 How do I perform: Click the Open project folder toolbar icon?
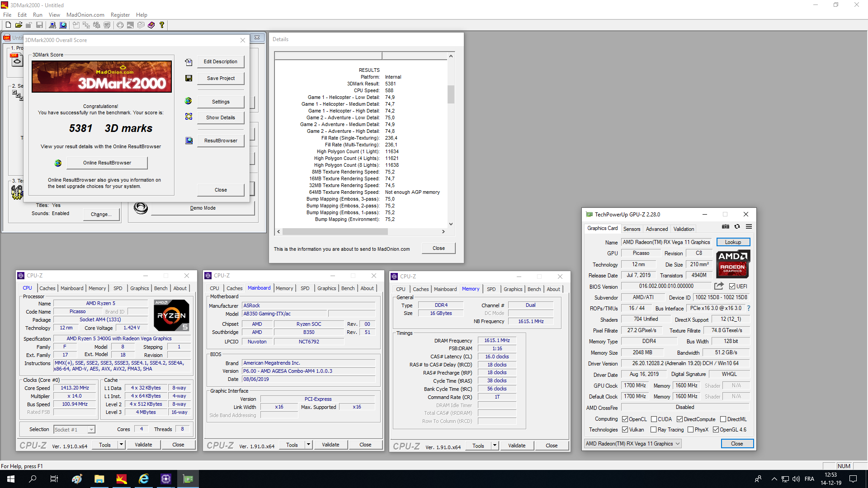(19, 25)
